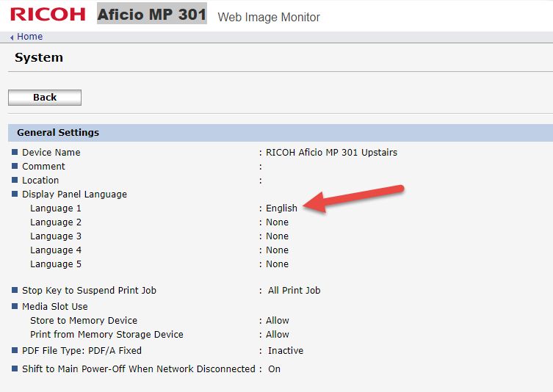Click the System page heading
The width and height of the screenshot is (553, 392).
coord(39,57)
